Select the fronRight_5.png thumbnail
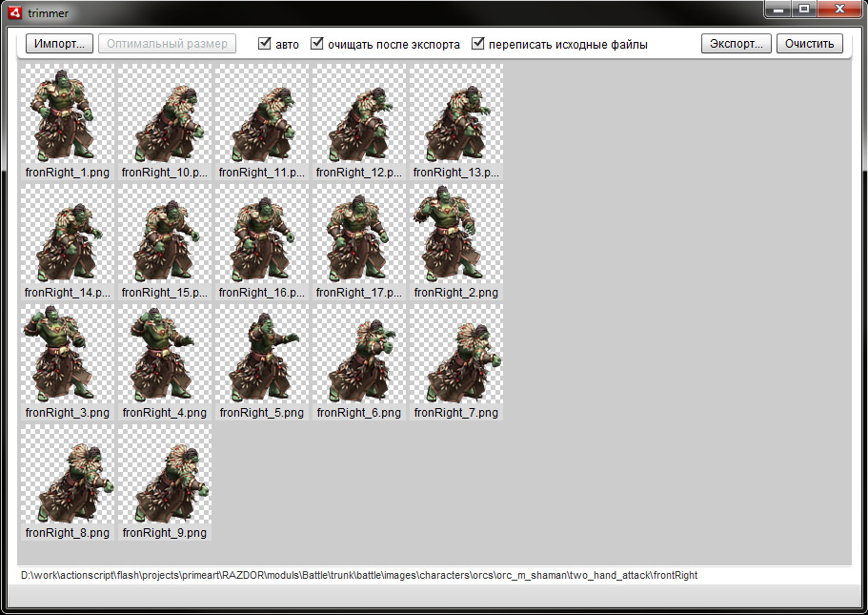Image resolution: width=868 pixels, height=615 pixels. pyautogui.click(x=262, y=361)
